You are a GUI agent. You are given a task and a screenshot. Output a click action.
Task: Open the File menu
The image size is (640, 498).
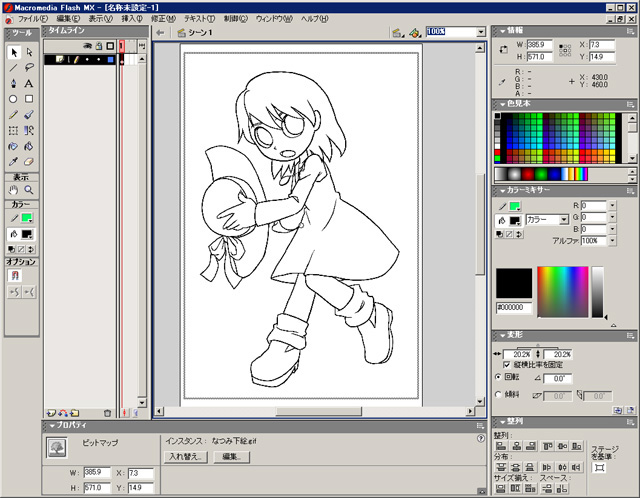pos(33,19)
